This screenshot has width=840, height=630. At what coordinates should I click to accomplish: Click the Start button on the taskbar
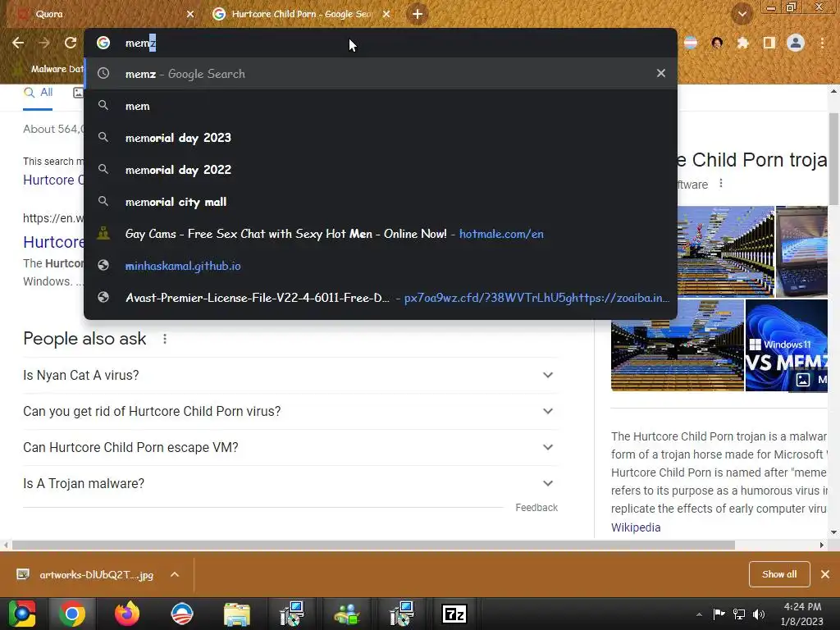point(22,614)
